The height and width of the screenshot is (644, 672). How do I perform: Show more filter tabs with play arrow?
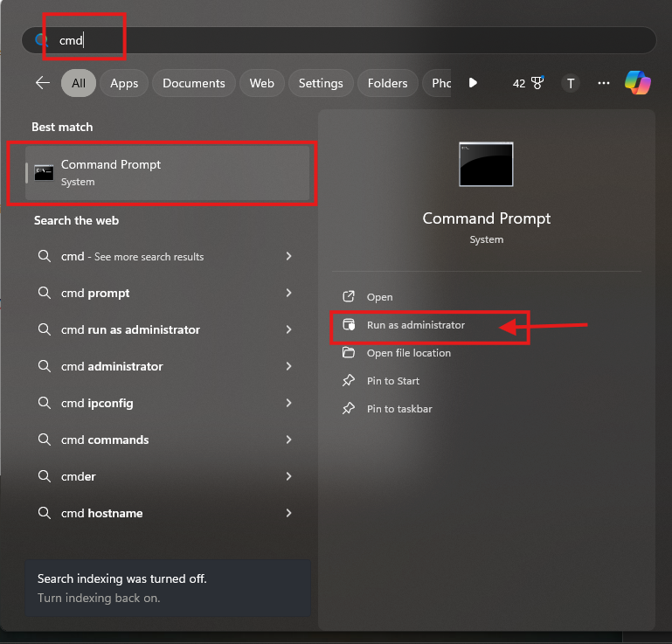[472, 83]
